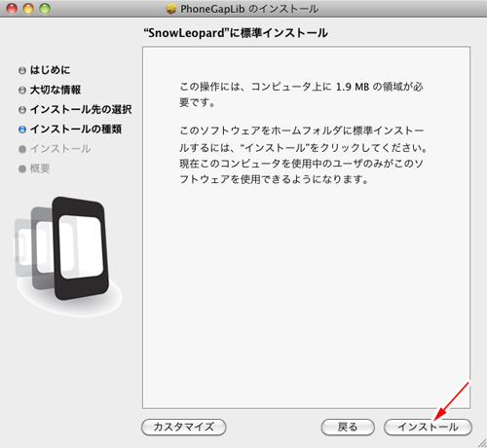Select the 大切な情報 step

[56, 90]
